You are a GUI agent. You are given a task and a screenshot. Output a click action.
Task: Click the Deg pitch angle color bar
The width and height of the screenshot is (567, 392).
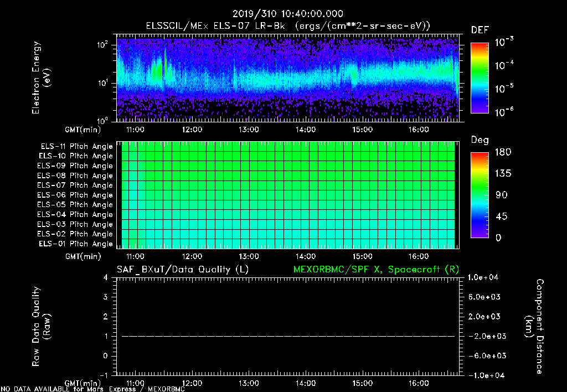[480, 195]
